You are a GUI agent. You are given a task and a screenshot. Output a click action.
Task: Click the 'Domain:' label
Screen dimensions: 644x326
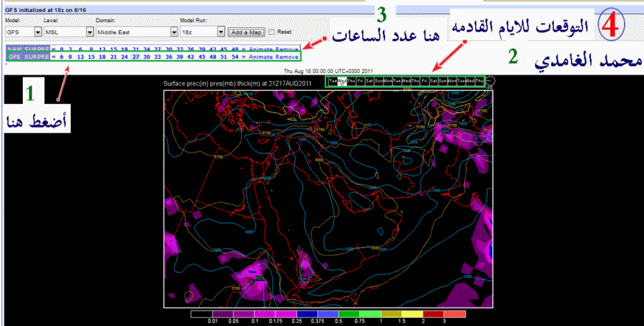pos(104,20)
